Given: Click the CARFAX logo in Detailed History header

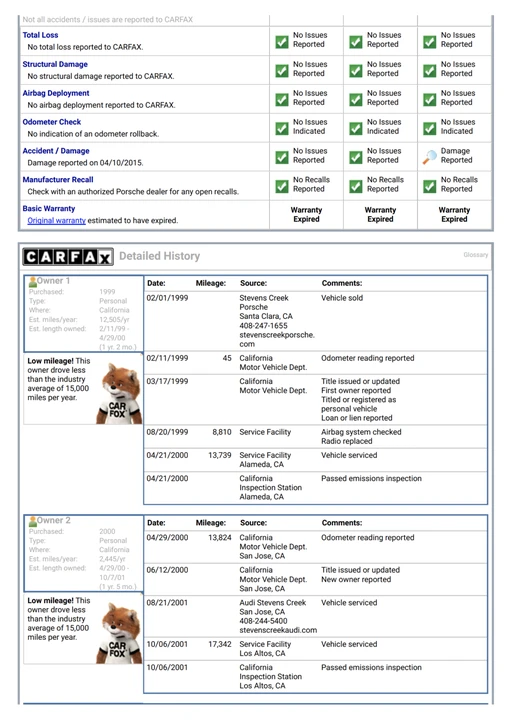Looking at the screenshot, I should [68, 257].
